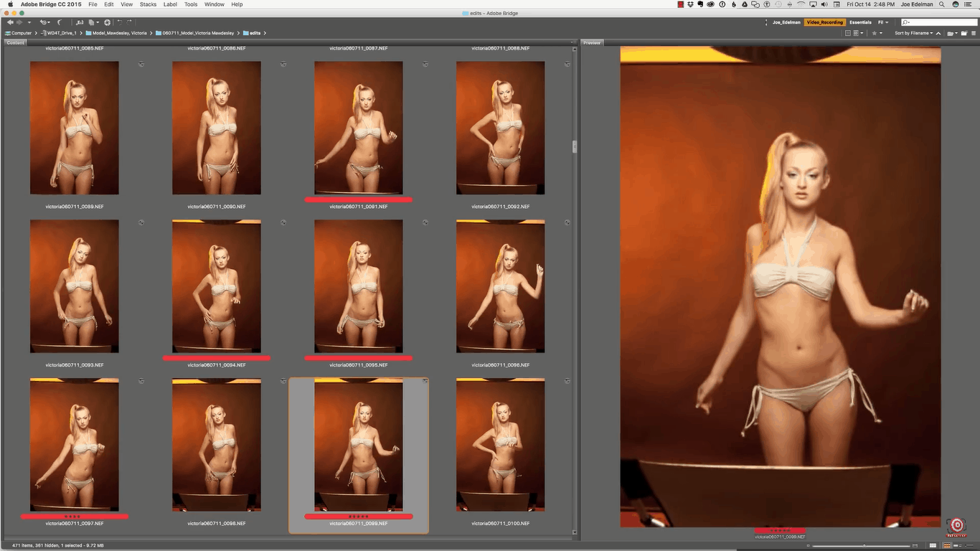Rotate 90° counterclockwise icon
This screenshot has height=551, width=980.
[119, 23]
